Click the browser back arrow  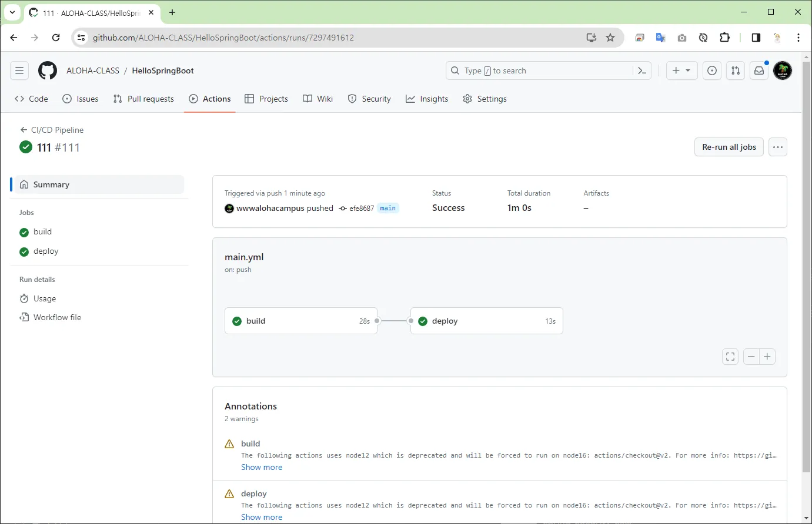14,38
